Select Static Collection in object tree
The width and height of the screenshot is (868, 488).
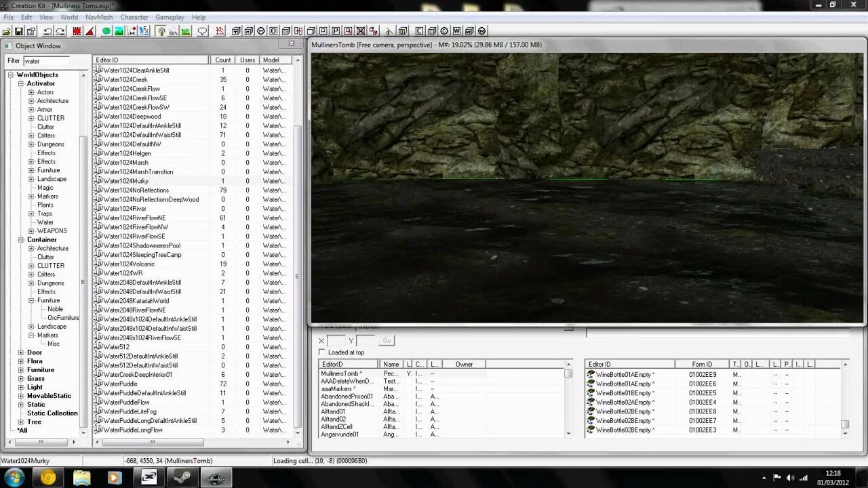(52, 413)
